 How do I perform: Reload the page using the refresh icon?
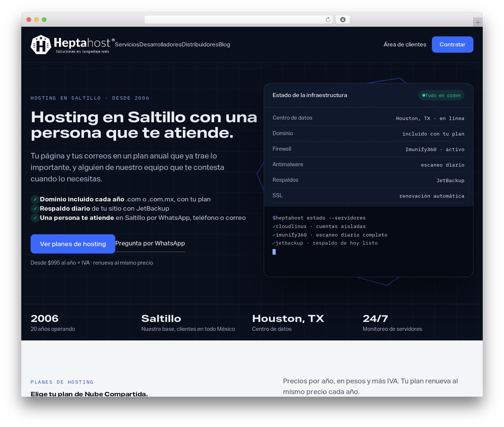(x=328, y=20)
